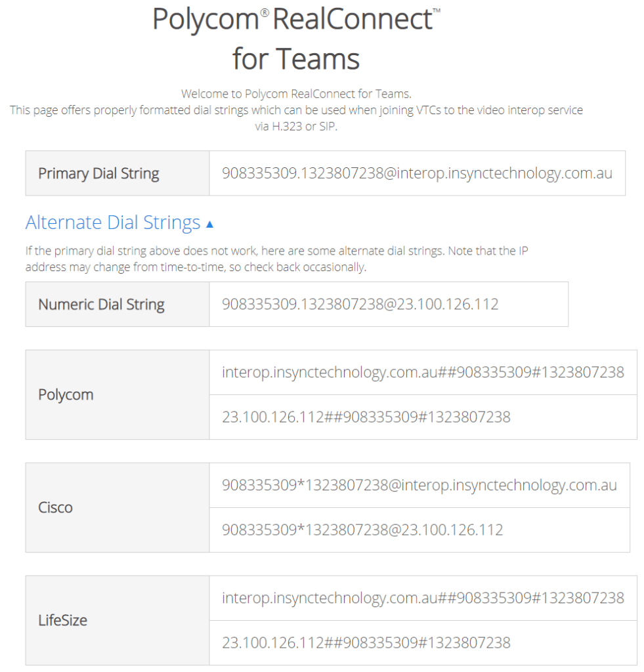Select Polycom's IP address dial string
Image resolution: width=644 pixels, height=672 pixels.
pyautogui.click(x=366, y=417)
